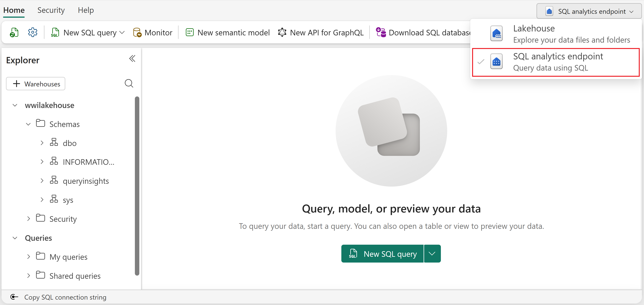Click the refresh SQL endpoint icon
This screenshot has height=305, width=644.
point(14,33)
